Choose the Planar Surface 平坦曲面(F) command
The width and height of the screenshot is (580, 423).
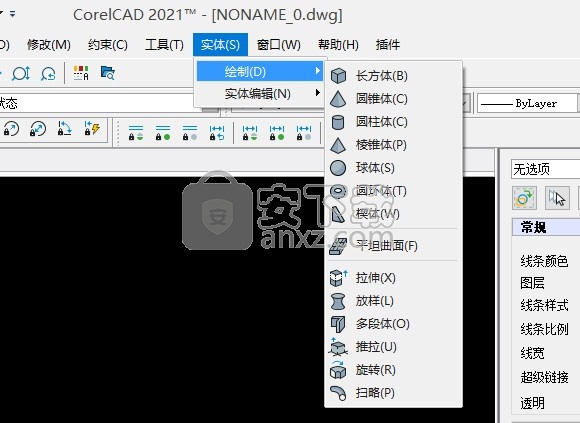coord(393,246)
